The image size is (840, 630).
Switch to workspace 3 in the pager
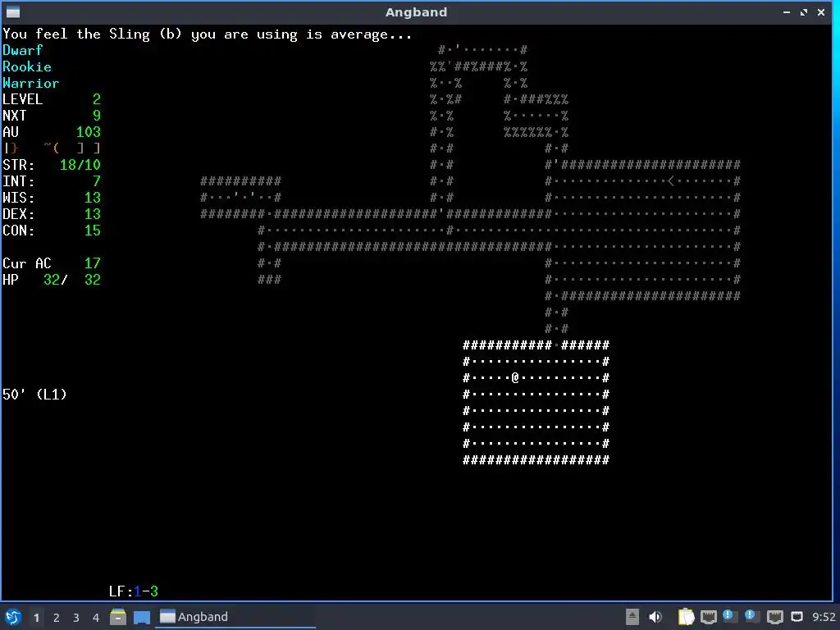(x=76, y=618)
